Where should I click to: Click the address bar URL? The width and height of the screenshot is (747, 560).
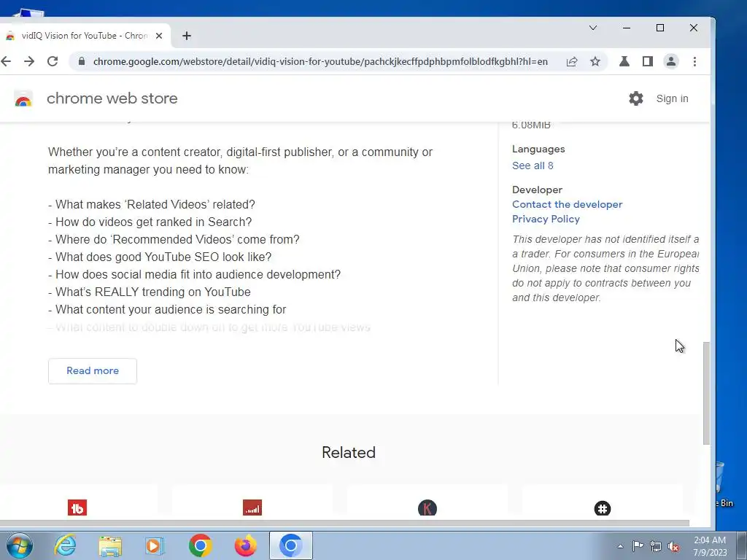pyautogui.click(x=320, y=61)
